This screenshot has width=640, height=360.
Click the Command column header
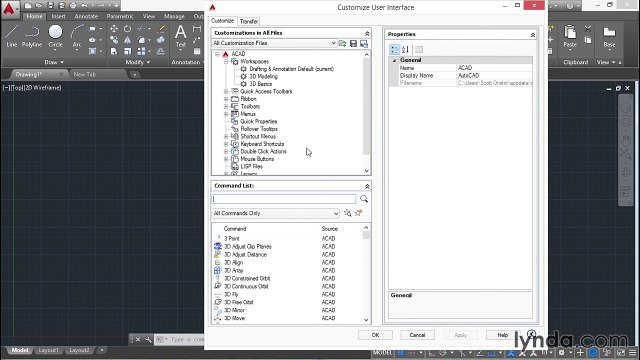coord(235,229)
